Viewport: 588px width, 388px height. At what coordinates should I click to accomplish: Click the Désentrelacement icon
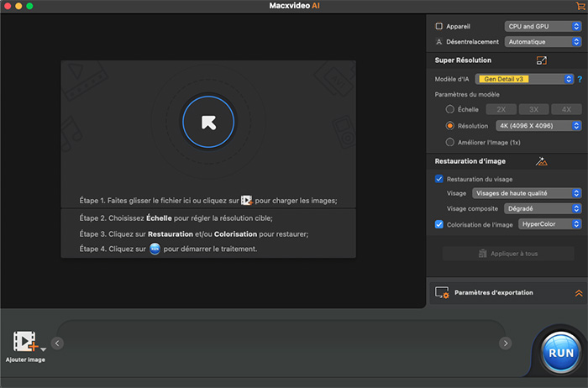point(438,42)
